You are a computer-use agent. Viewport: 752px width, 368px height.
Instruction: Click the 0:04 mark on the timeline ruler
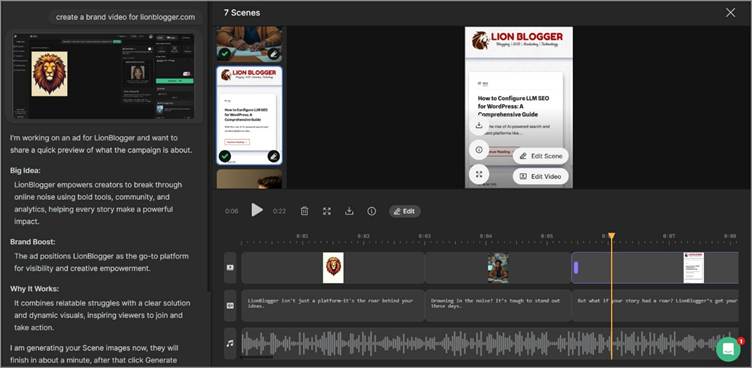coord(486,236)
